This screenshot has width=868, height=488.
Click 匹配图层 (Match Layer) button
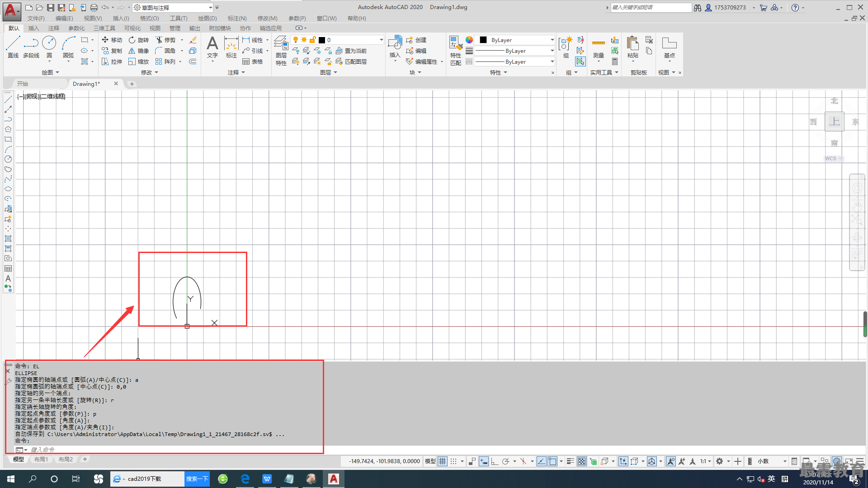point(351,61)
